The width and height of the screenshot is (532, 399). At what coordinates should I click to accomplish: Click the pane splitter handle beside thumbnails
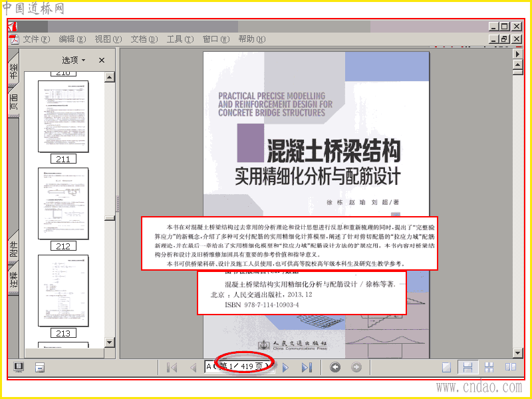click(118, 203)
